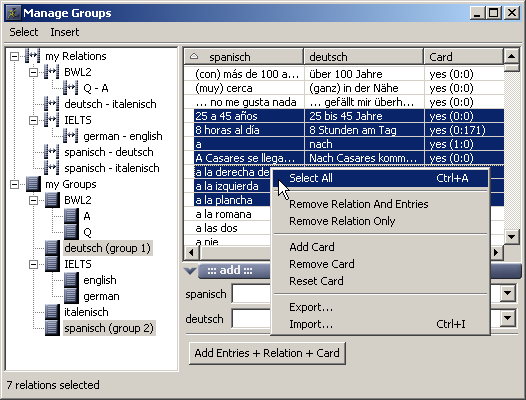The height and width of the screenshot is (400, 526).
Task: Click the 'deutsch - italenisch' relation icon
Action: [x=52, y=104]
